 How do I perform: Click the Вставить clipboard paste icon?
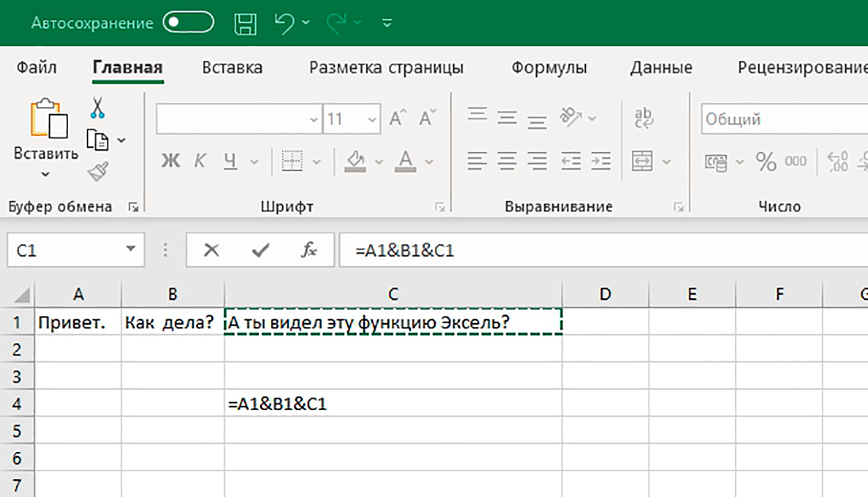pyautogui.click(x=48, y=119)
